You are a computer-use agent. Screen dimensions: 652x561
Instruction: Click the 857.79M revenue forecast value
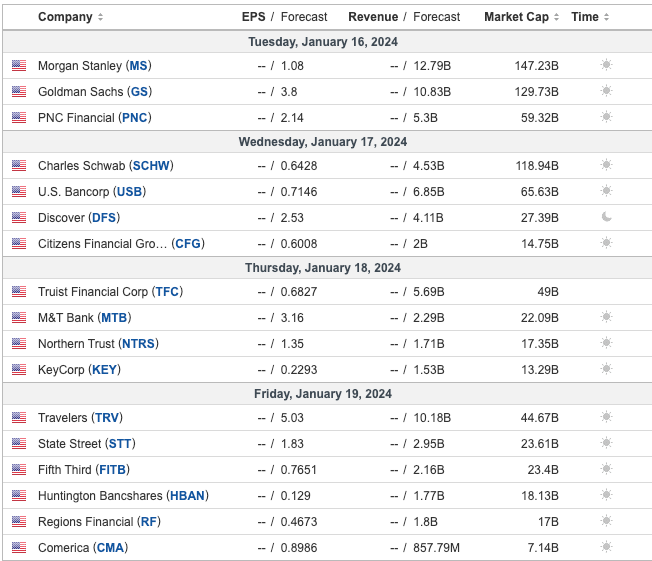tap(437, 548)
